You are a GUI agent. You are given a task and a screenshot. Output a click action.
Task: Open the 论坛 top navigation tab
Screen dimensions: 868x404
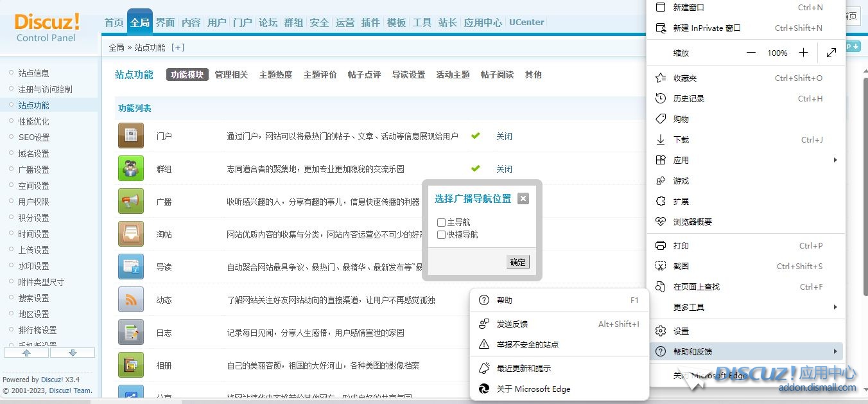(268, 22)
